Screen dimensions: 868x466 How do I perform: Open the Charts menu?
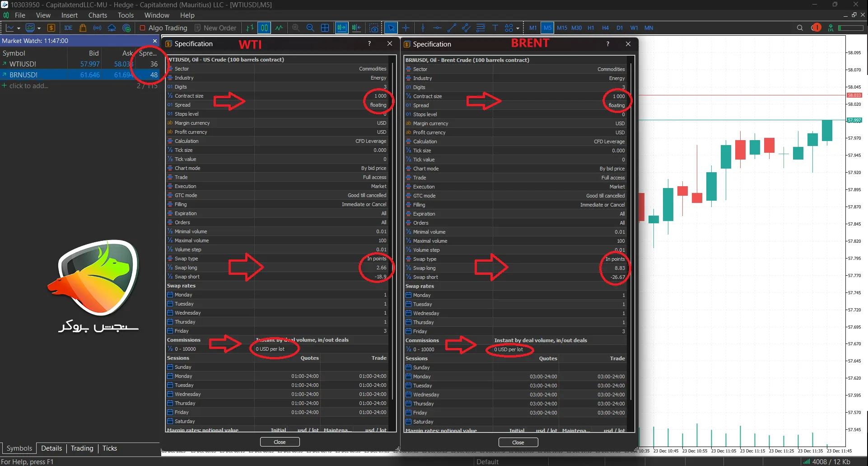click(x=98, y=15)
